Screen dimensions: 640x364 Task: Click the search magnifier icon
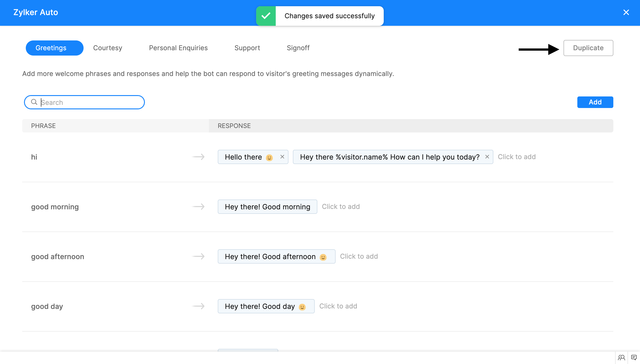(x=34, y=102)
